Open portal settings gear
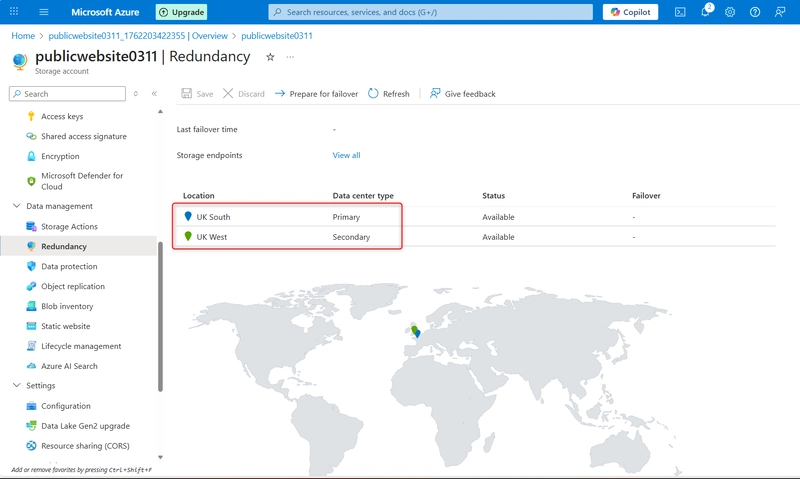Screen dimensions: 800x479 click(x=730, y=12)
